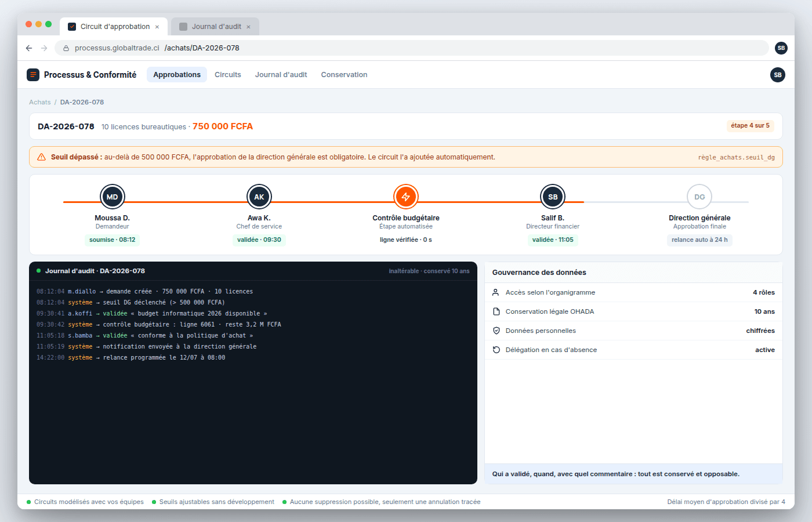Viewport: 812px width, 522px height.
Task: Open the Journal d'audit navigation tab
Action: point(281,75)
